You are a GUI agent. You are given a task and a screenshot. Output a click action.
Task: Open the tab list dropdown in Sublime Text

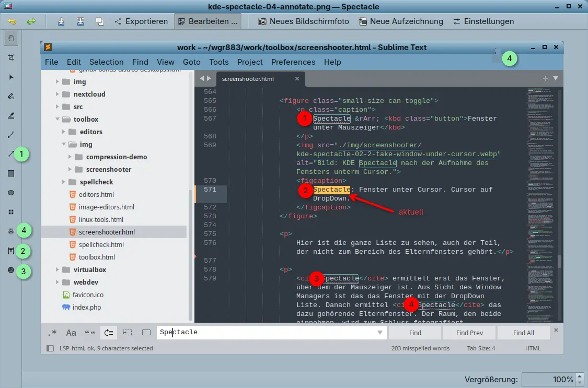click(x=556, y=78)
